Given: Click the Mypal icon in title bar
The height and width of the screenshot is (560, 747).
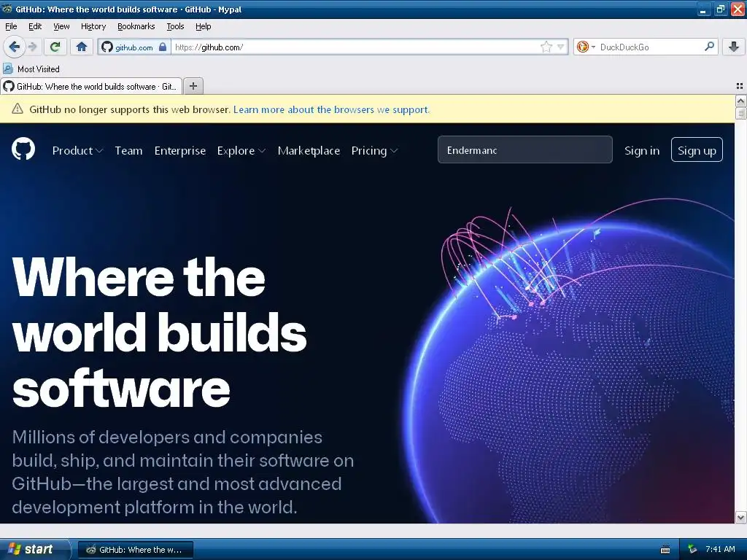Looking at the screenshot, I should point(7,9).
